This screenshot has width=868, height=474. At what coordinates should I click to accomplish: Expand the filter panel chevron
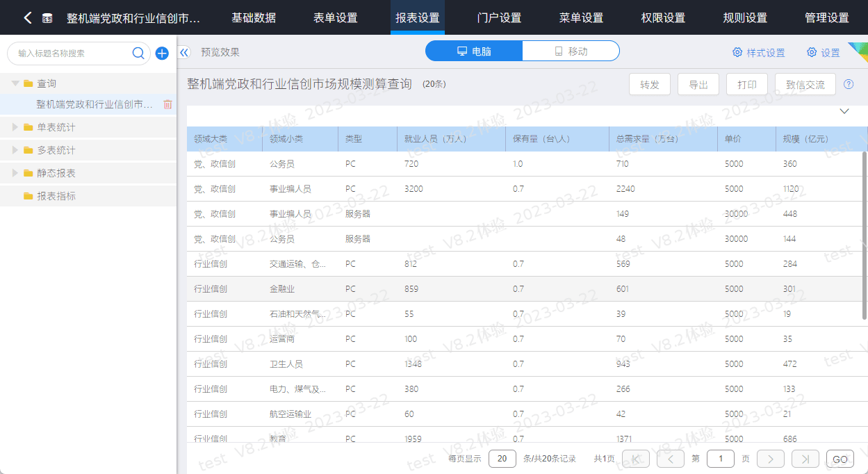tap(844, 111)
